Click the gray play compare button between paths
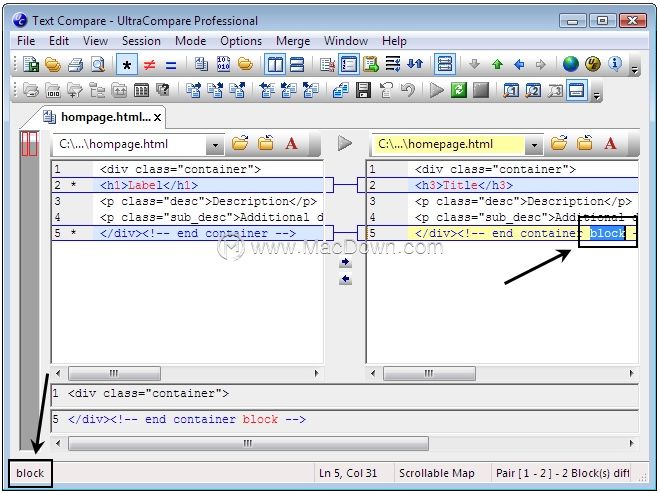 345,143
